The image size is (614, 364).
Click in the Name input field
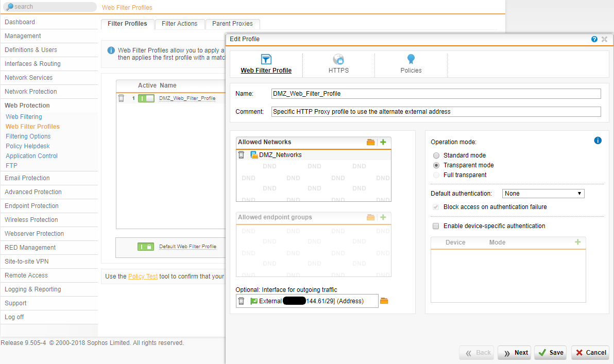click(x=436, y=94)
